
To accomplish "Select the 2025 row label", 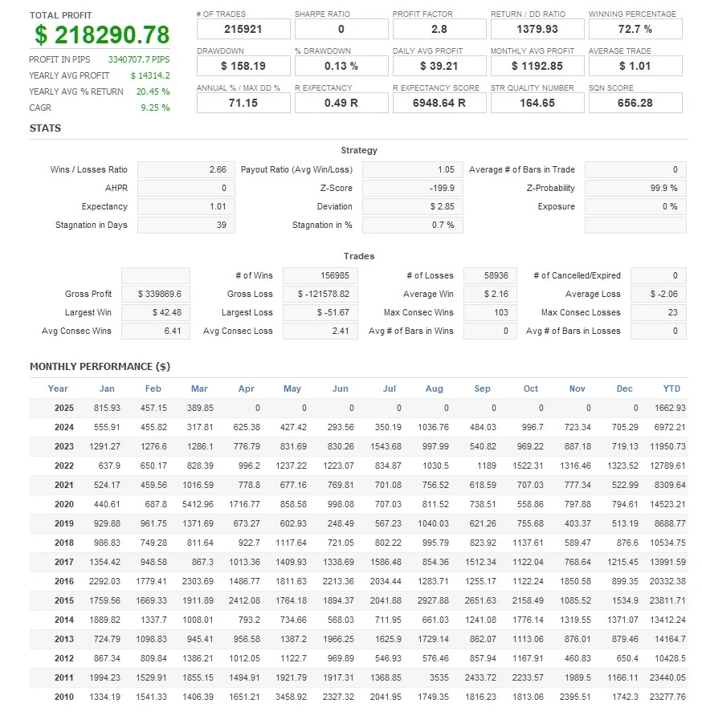I will tap(63, 408).
